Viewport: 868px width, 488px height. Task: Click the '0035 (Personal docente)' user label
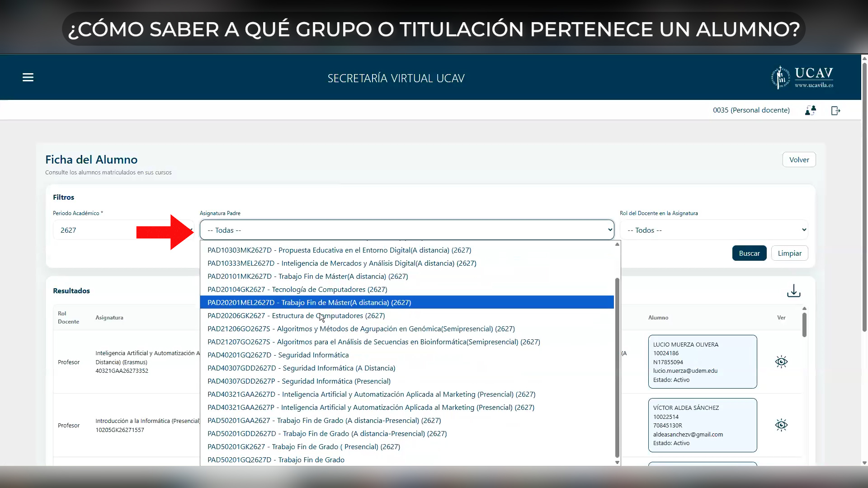point(751,110)
